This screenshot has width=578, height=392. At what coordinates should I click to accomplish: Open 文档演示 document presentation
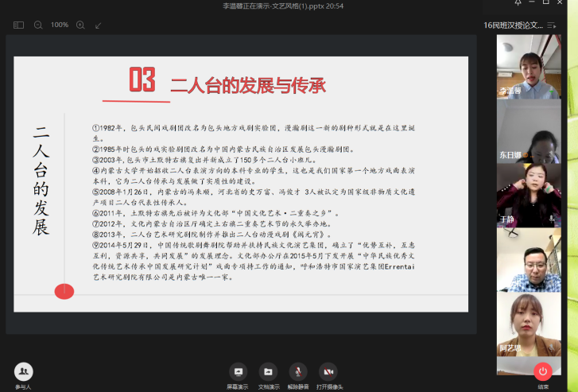[268, 372]
